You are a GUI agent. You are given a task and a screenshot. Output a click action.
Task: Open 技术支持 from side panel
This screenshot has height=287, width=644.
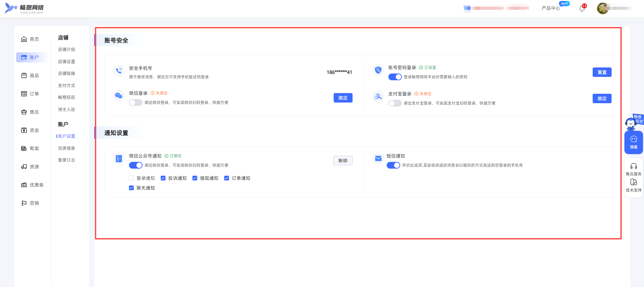click(634, 185)
